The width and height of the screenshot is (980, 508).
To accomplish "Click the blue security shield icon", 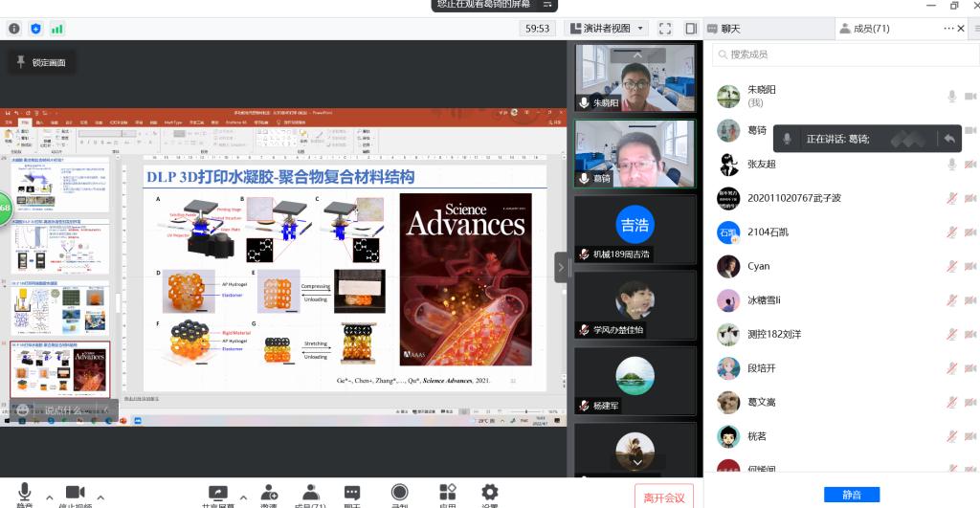I will tap(36, 29).
